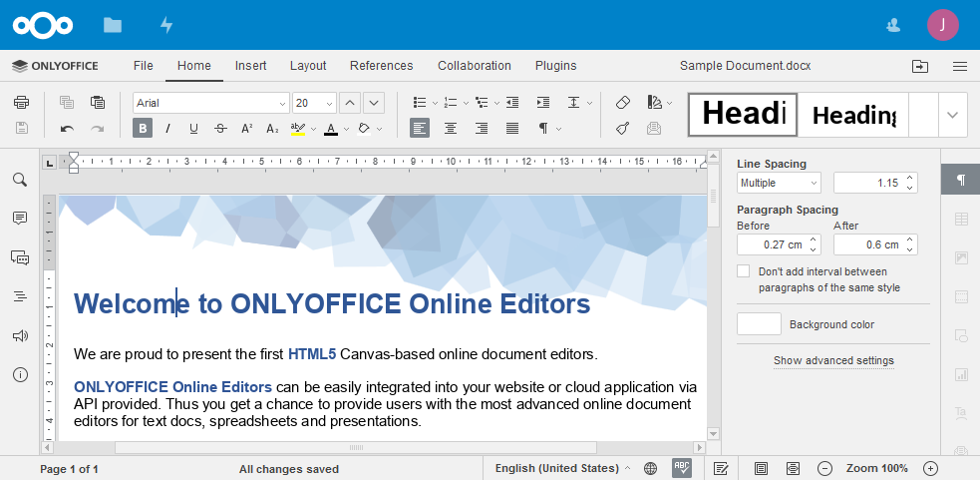The image size is (980, 480).
Task: Increase font size with increment button
Action: (350, 103)
